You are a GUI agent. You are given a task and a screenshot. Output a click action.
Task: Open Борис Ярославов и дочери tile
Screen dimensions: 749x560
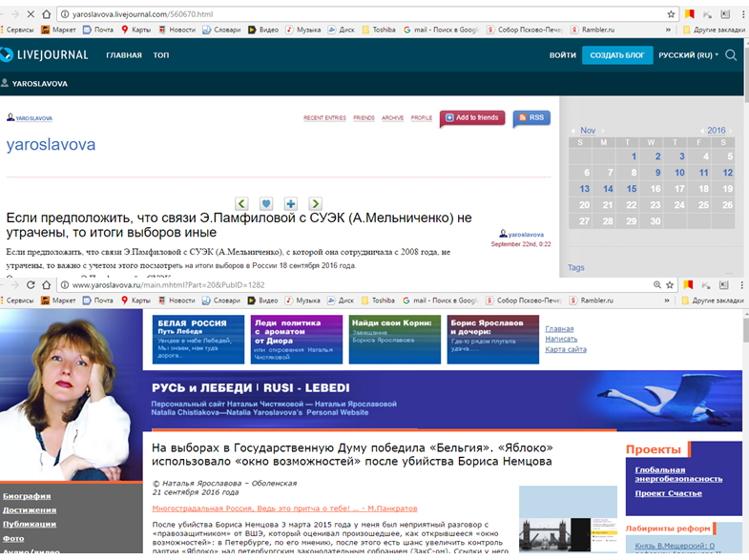coord(493,340)
